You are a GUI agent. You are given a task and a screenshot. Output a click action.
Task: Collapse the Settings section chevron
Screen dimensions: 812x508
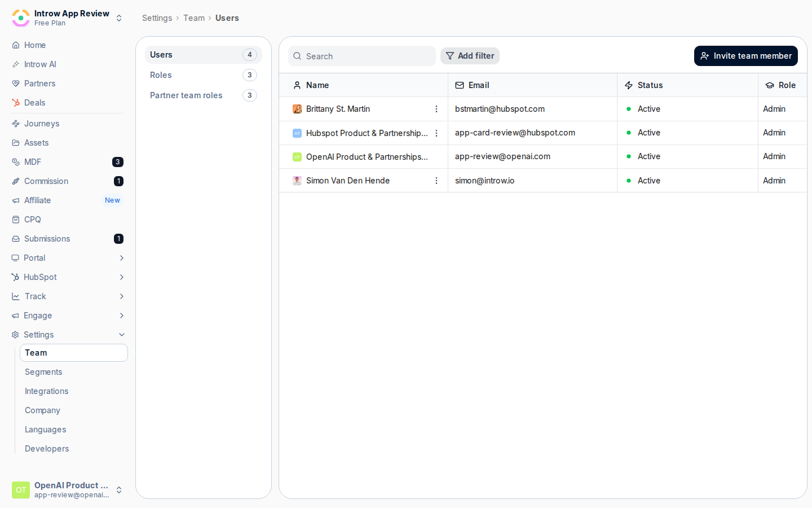[122, 335]
